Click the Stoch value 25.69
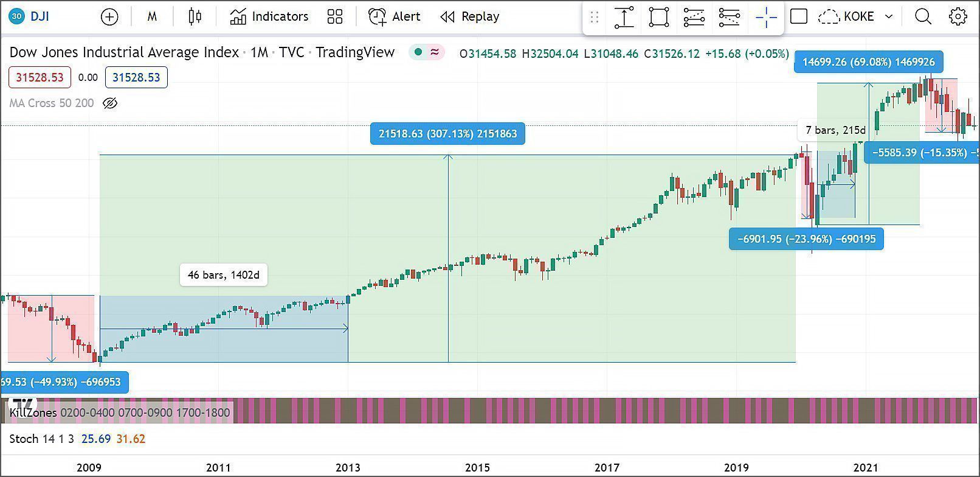Viewport: 980px width, 477px height. (96, 439)
